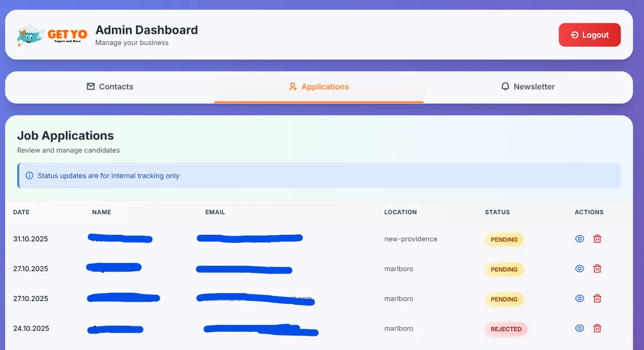Delete the rejected 24.10.2025 application
Screen dimensions: 644x350
click(x=597, y=329)
